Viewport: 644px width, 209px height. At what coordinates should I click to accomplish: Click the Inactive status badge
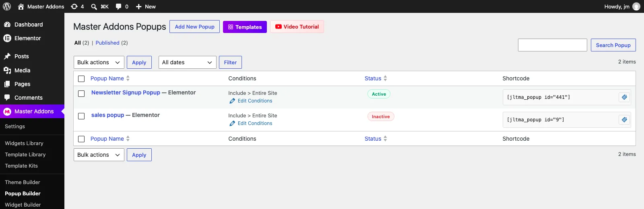[x=381, y=117]
